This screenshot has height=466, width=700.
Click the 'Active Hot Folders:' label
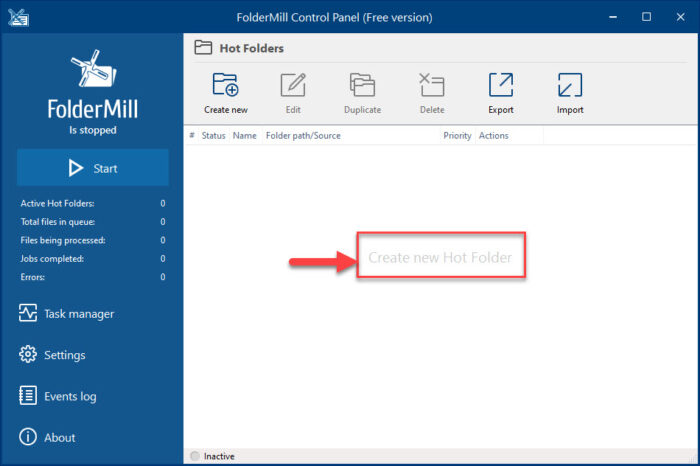click(57, 204)
